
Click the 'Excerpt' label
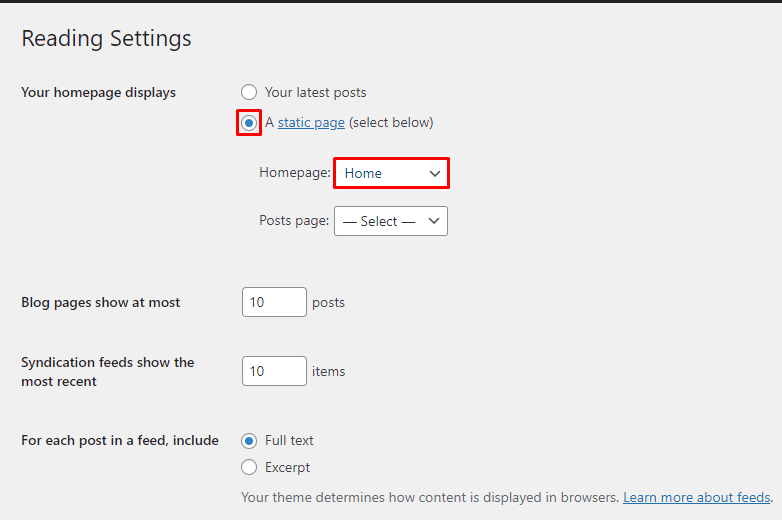pyautogui.click(x=287, y=467)
